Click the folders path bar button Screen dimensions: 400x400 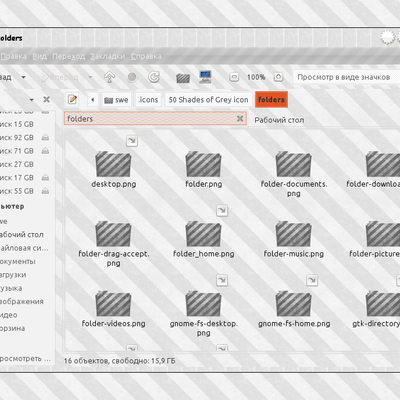271,99
